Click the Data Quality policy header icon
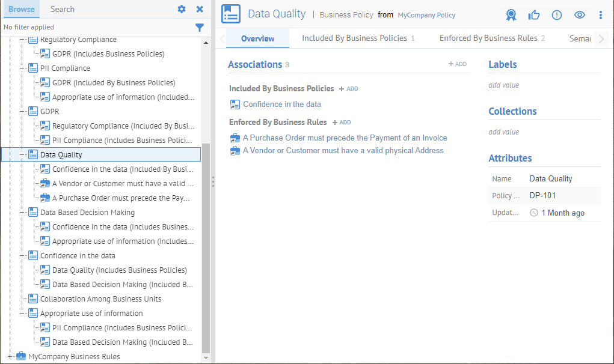 pyautogui.click(x=231, y=14)
